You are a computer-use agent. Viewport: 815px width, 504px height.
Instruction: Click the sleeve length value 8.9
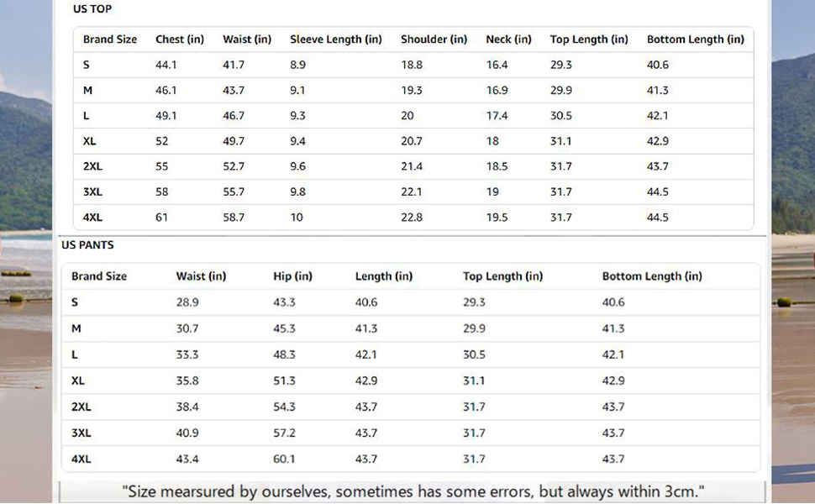tap(297, 65)
